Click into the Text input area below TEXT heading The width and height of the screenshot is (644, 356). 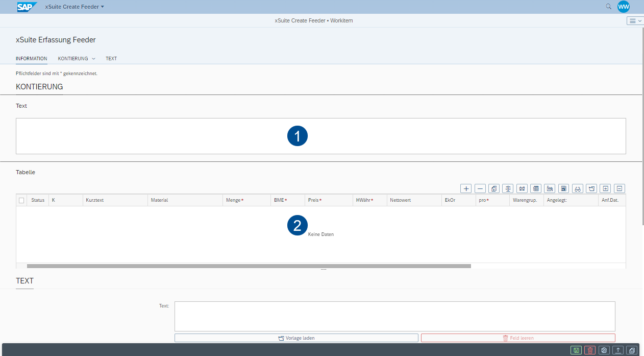[394, 316]
